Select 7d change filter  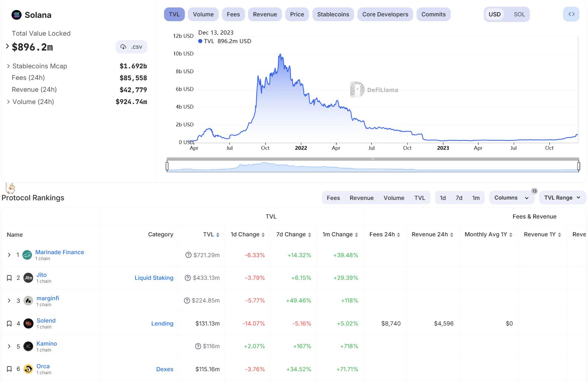pyautogui.click(x=459, y=198)
